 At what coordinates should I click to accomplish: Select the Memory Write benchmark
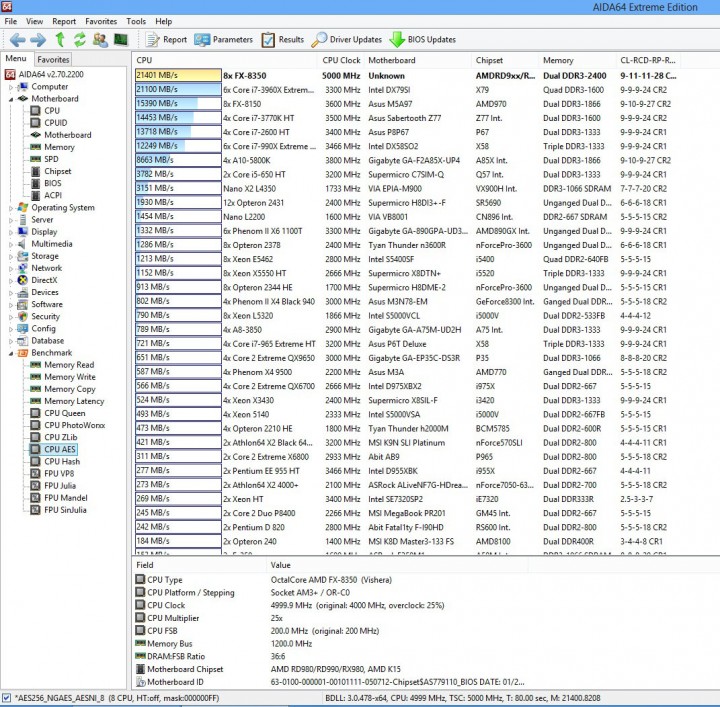pyautogui.click(x=63, y=377)
